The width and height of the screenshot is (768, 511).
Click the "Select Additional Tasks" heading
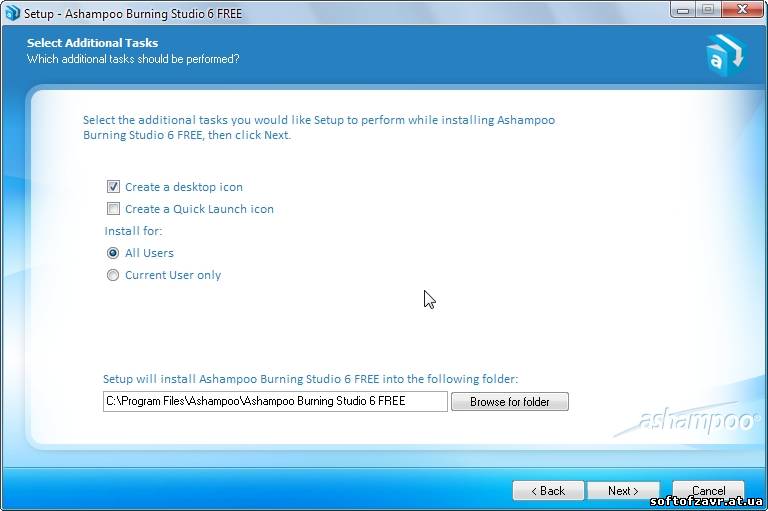click(x=93, y=43)
